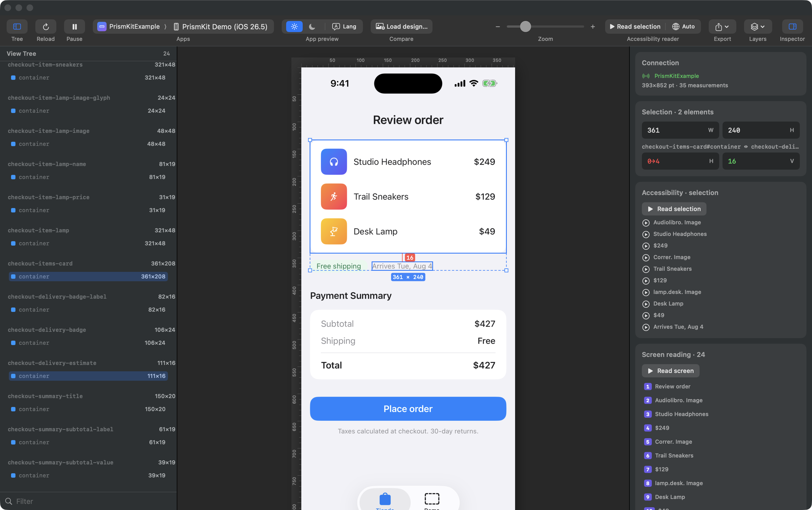The height and width of the screenshot is (510, 812).
Task: Click the zoom in plus icon
Action: click(593, 26)
